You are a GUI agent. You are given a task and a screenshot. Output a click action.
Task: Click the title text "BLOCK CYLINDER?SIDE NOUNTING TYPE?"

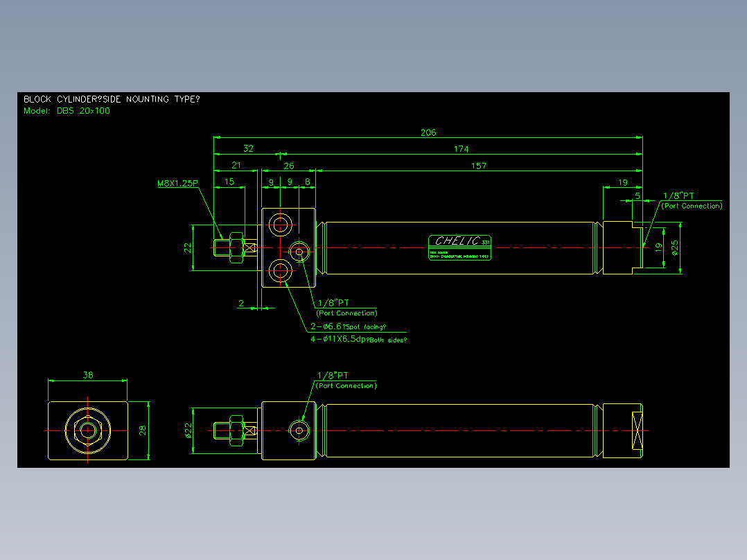click(112, 99)
